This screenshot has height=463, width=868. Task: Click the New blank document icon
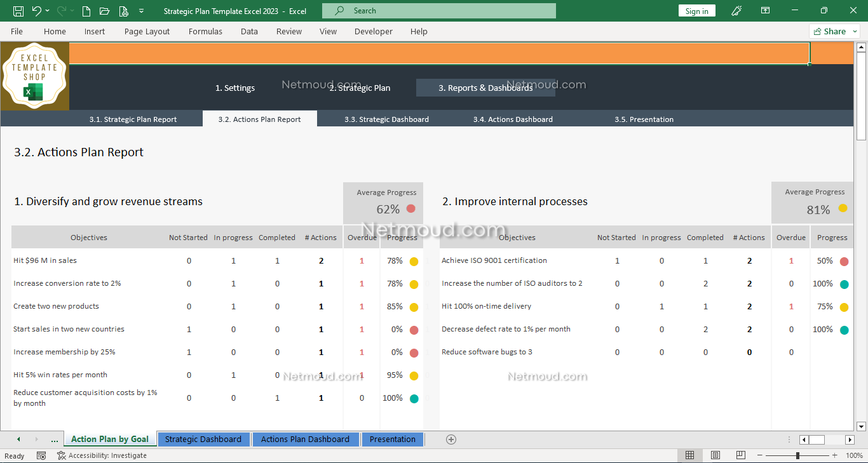point(86,11)
